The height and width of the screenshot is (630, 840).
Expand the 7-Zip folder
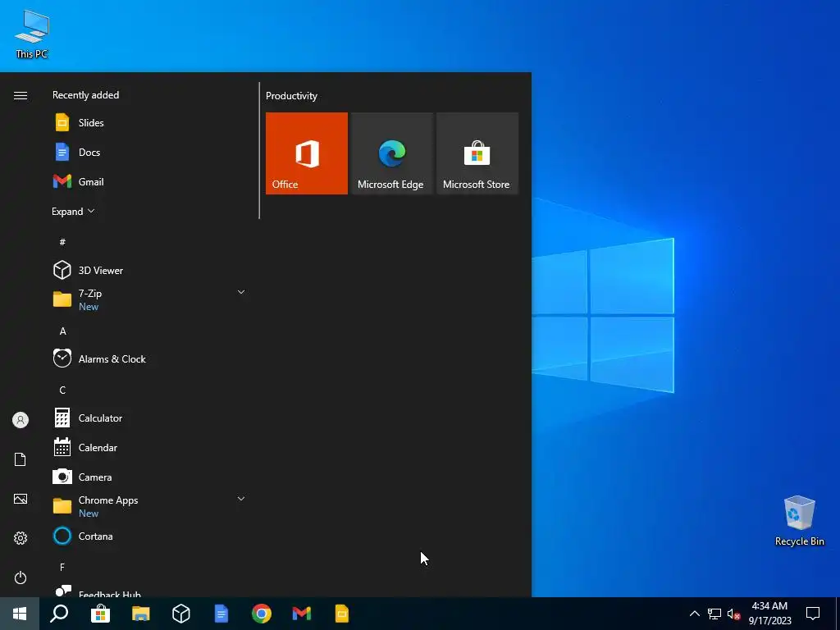150,299
